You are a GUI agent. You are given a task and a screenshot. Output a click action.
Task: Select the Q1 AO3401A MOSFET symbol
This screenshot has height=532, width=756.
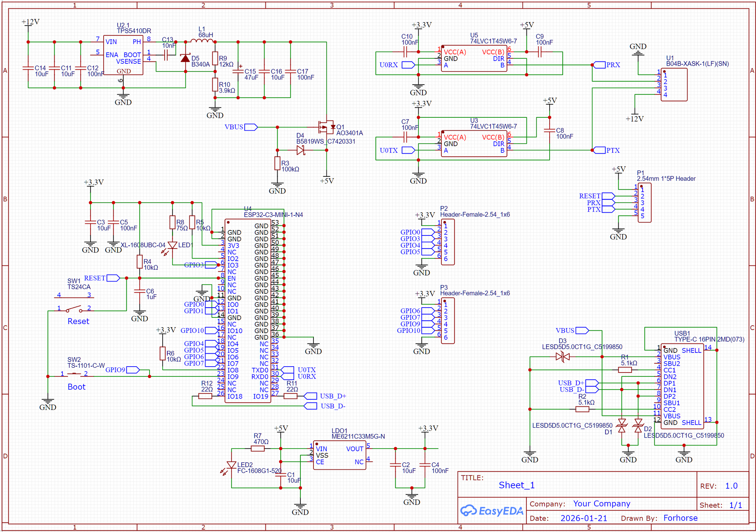tap(326, 127)
